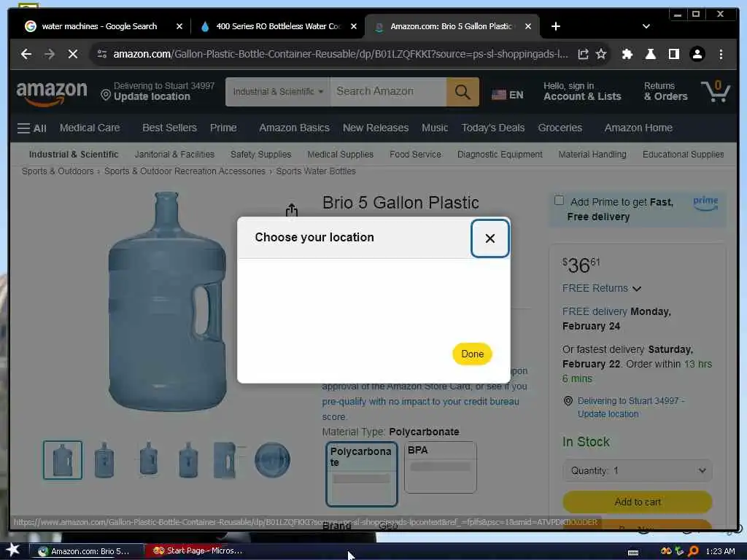Close the Amazon.com Brio 5 Gallon tab

click(x=528, y=26)
